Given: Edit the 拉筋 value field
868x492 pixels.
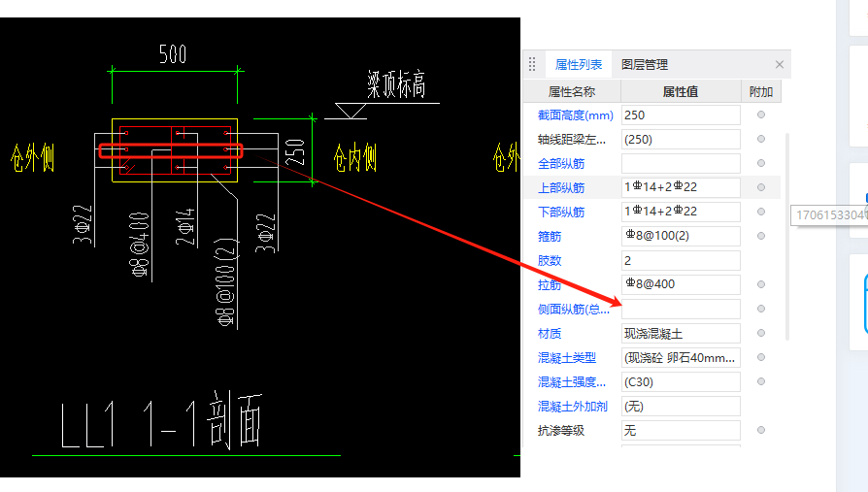Looking at the screenshot, I should tap(681, 284).
